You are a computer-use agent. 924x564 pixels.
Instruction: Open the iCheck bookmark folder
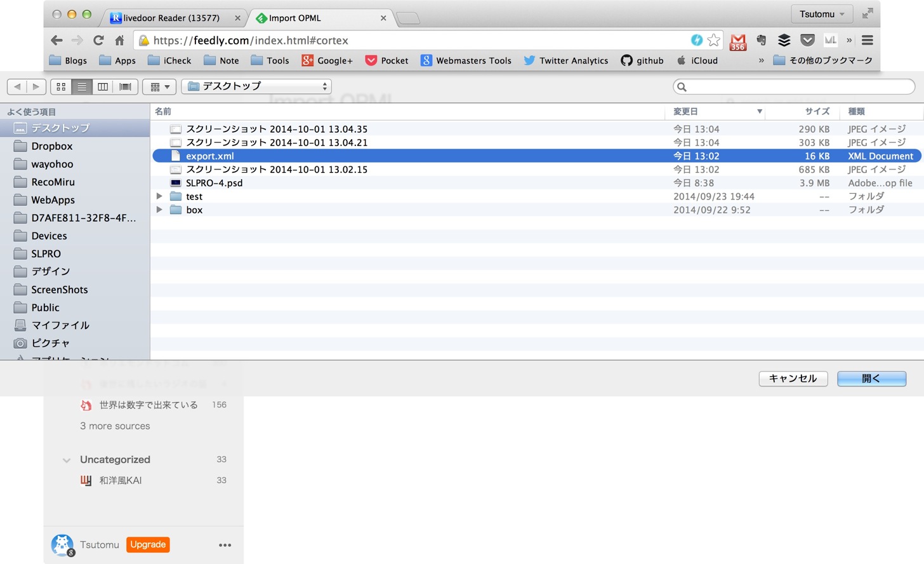pyautogui.click(x=169, y=60)
